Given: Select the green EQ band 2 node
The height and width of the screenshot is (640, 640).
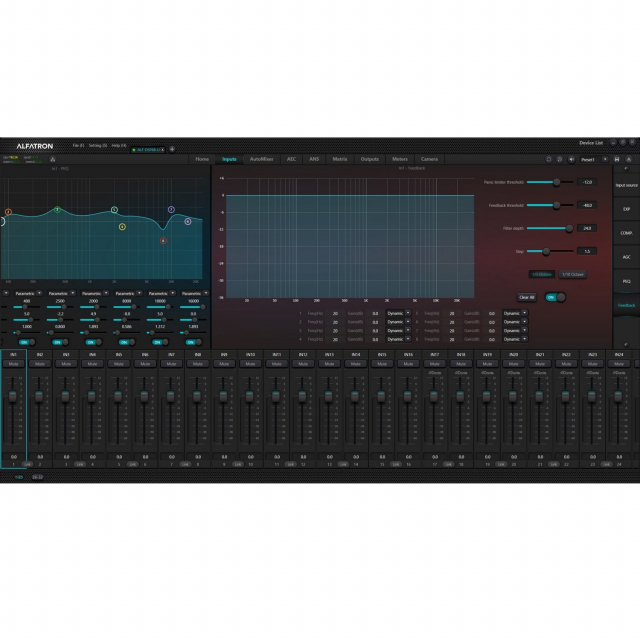Looking at the screenshot, I should (57, 210).
